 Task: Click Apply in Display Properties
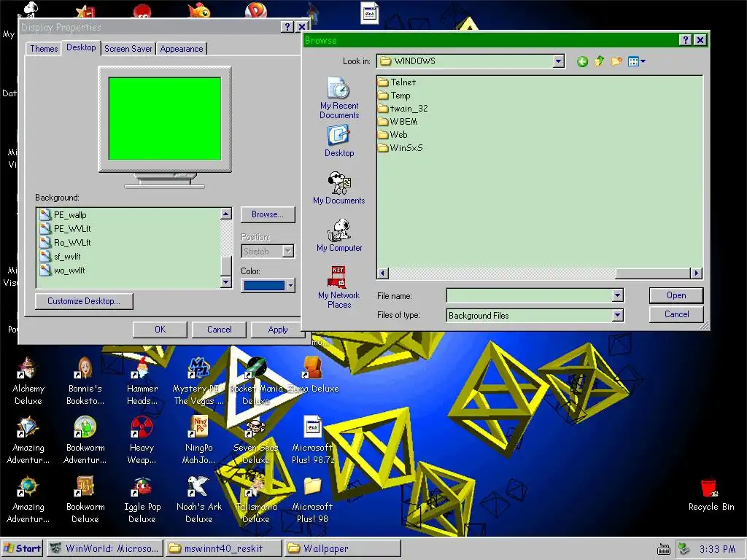tap(278, 330)
